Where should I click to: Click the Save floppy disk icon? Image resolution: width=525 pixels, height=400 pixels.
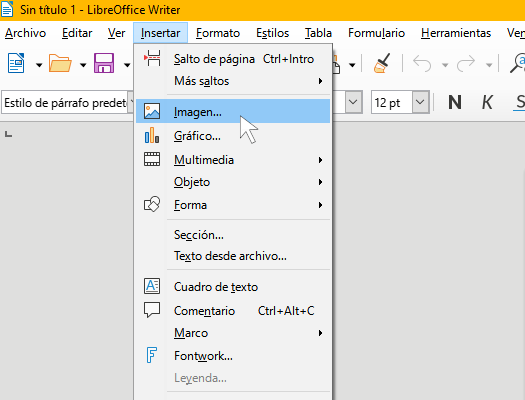coord(104,63)
